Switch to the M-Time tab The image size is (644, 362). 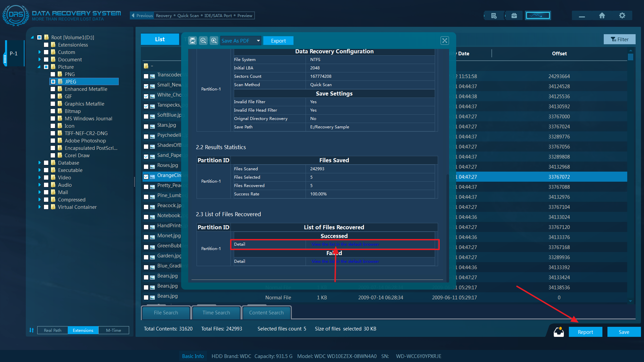point(113,330)
